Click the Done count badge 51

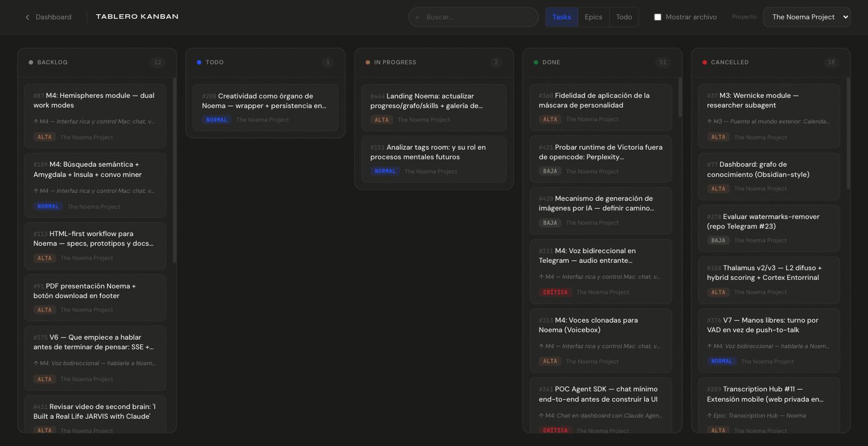tap(663, 63)
